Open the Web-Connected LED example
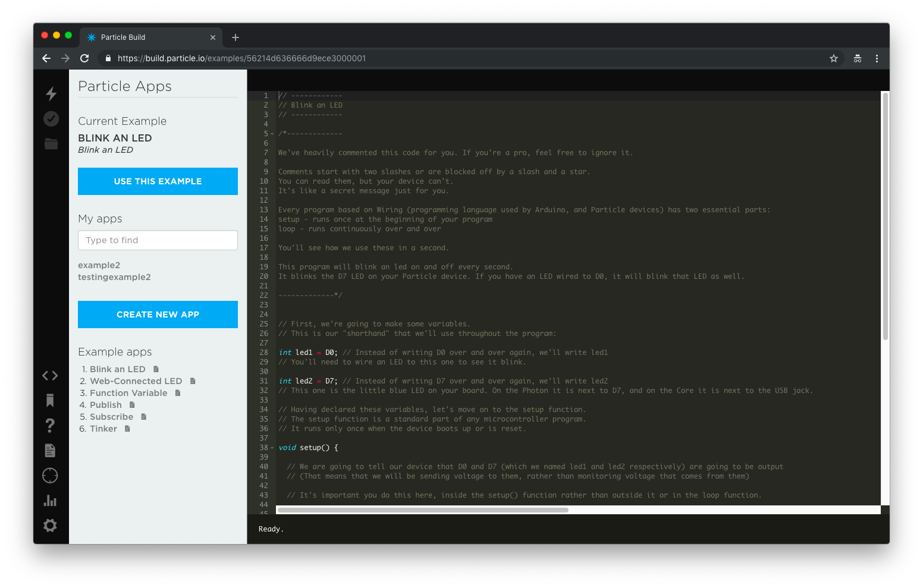Viewport: 923px width, 588px height. [136, 381]
